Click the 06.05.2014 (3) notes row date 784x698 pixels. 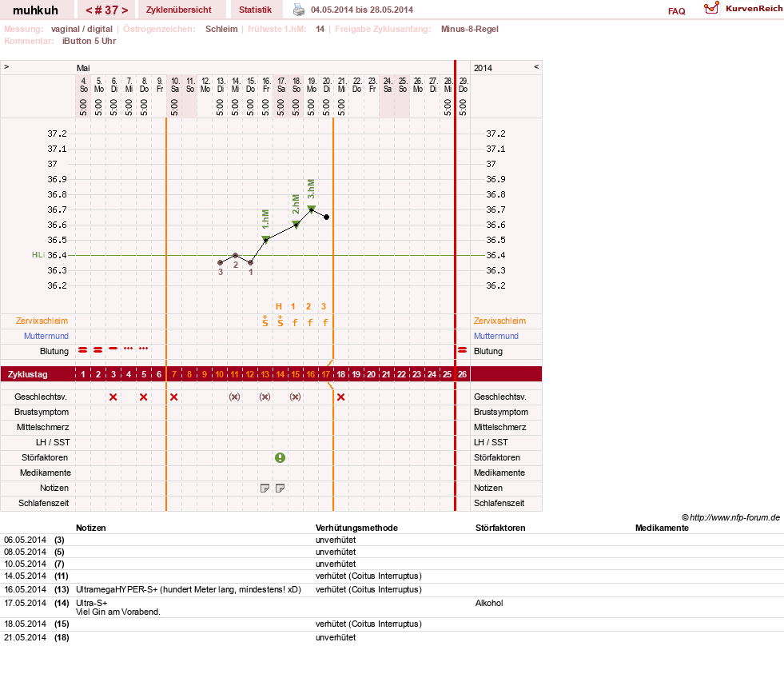click(x=25, y=540)
